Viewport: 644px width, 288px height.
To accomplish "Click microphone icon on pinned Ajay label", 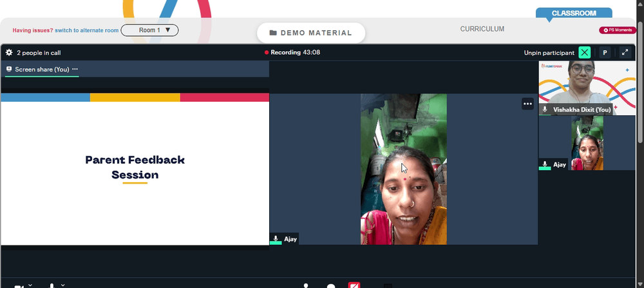I will [x=276, y=238].
